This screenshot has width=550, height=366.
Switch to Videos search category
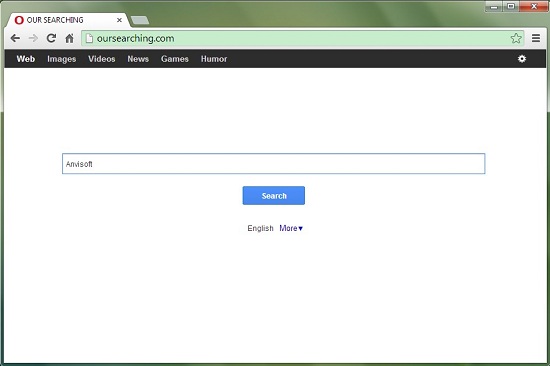point(102,59)
